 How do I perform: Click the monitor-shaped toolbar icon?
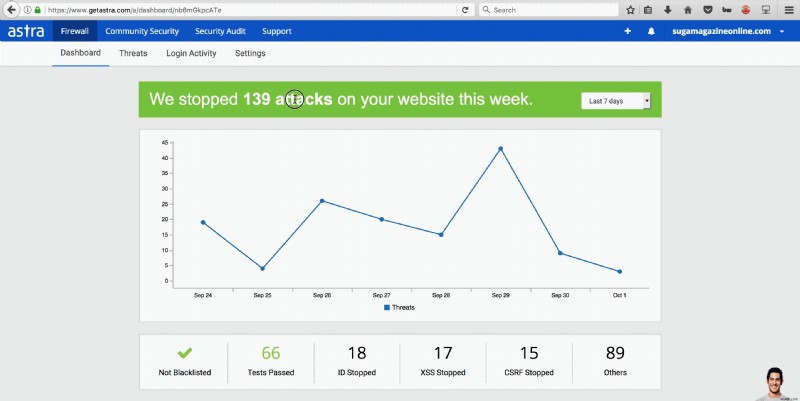(766, 10)
